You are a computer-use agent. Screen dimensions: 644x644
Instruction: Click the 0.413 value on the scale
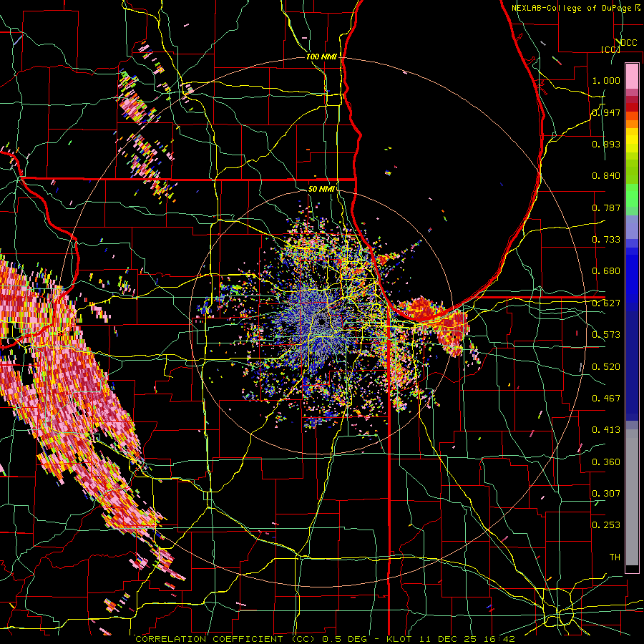pos(606,430)
